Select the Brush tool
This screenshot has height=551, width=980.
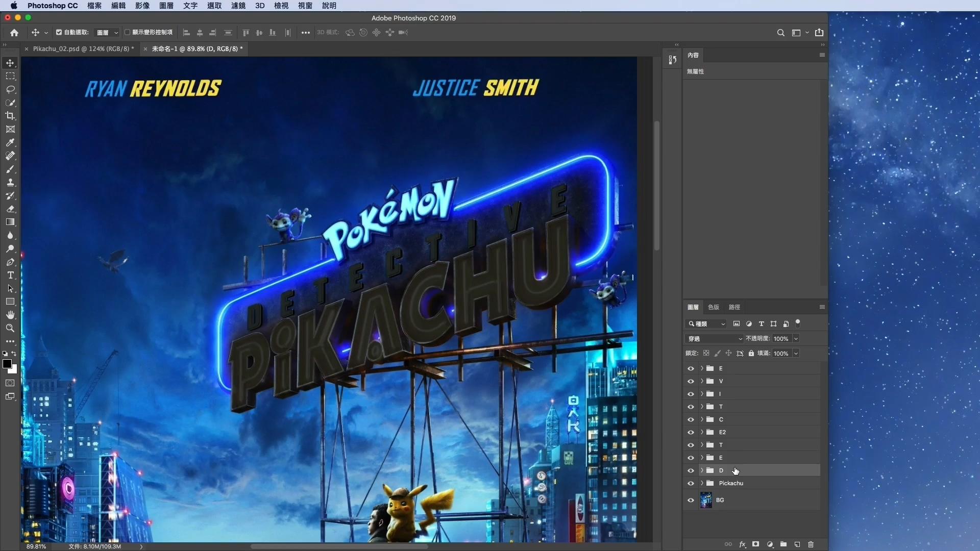[x=10, y=169]
